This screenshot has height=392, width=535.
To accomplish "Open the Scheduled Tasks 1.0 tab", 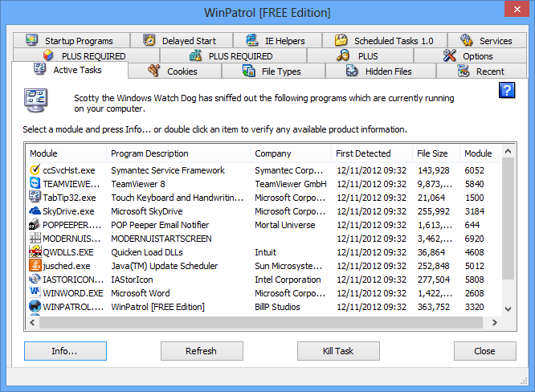I will coord(385,41).
